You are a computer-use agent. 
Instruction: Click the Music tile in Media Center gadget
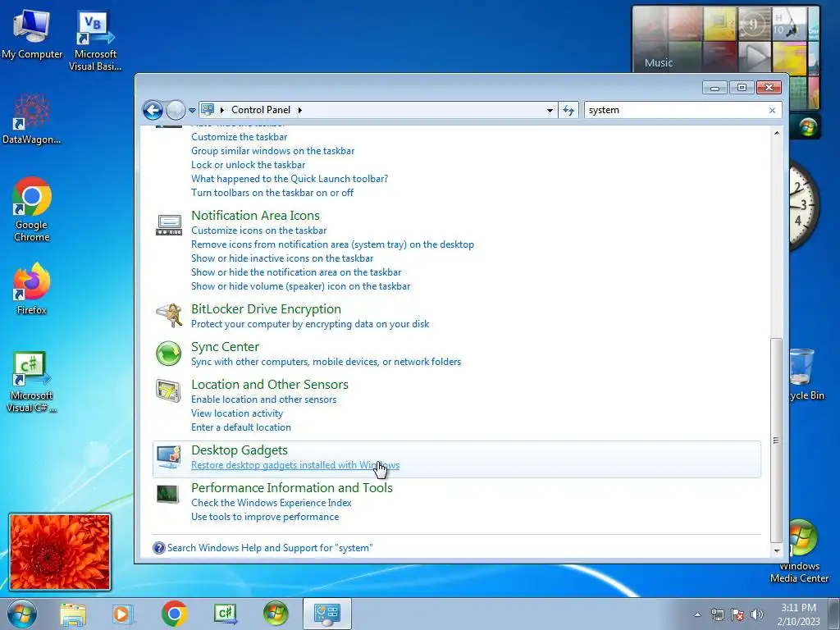coord(659,62)
